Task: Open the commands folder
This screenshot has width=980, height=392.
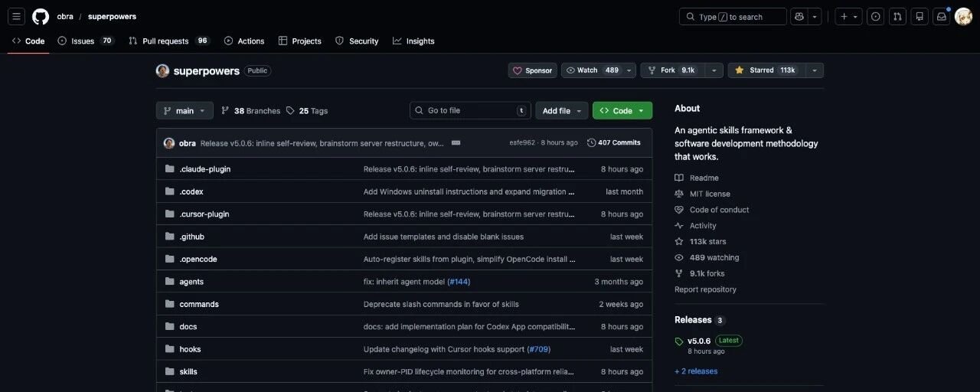Action: tap(199, 304)
